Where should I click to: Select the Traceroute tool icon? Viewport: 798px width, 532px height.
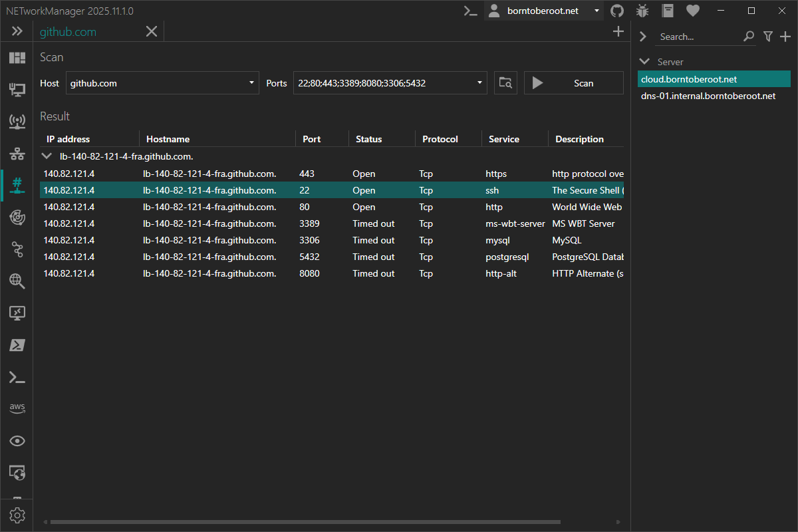tap(17, 249)
